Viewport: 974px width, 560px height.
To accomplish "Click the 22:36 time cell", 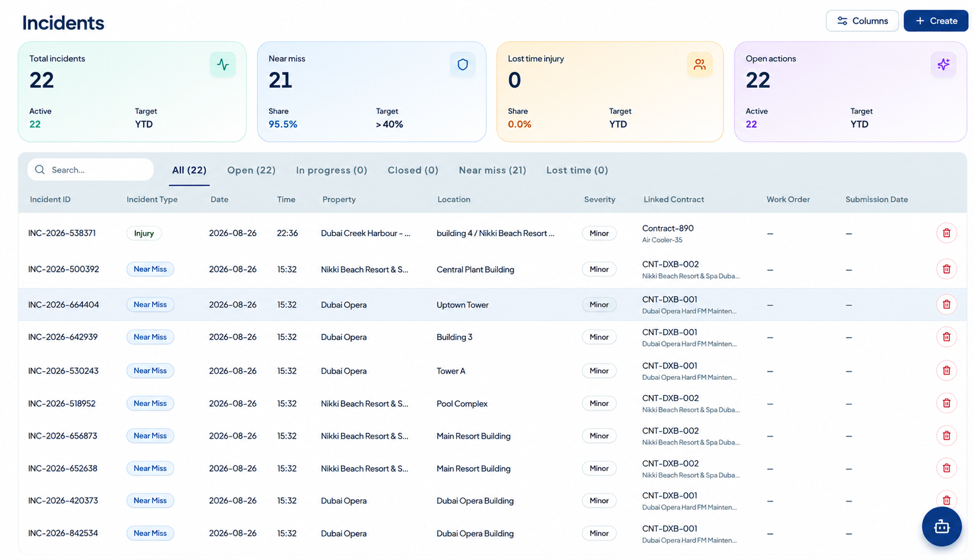I will pyautogui.click(x=287, y=233).
